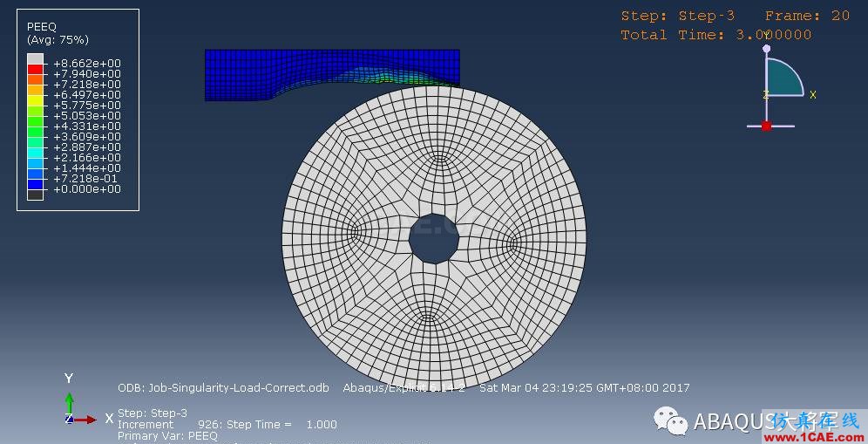
Task: Click the cyan legend swatch near +2.166e+00
Action: pyautogui.click(x=36, y=153)
